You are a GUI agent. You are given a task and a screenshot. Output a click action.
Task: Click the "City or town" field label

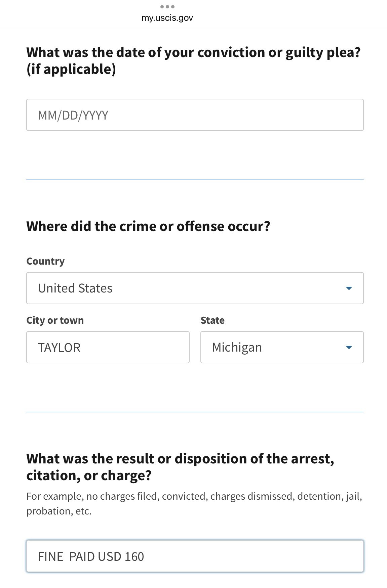(55, 320)
